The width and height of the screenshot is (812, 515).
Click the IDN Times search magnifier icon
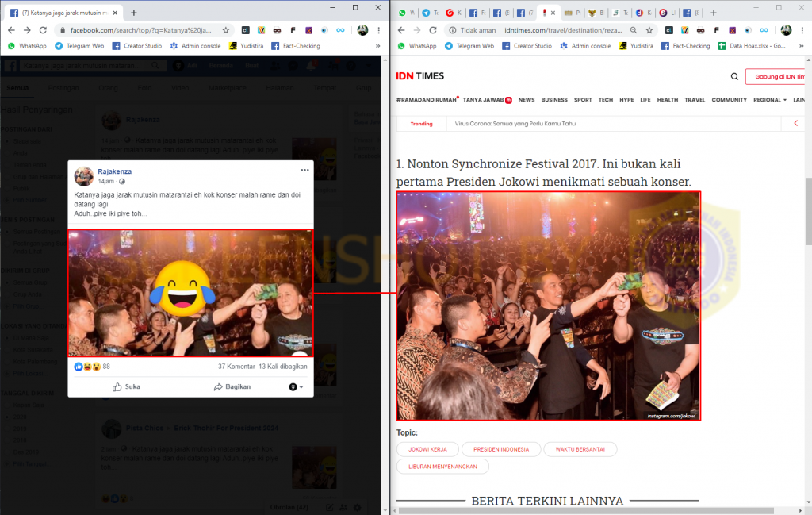(x=734, y=76)
